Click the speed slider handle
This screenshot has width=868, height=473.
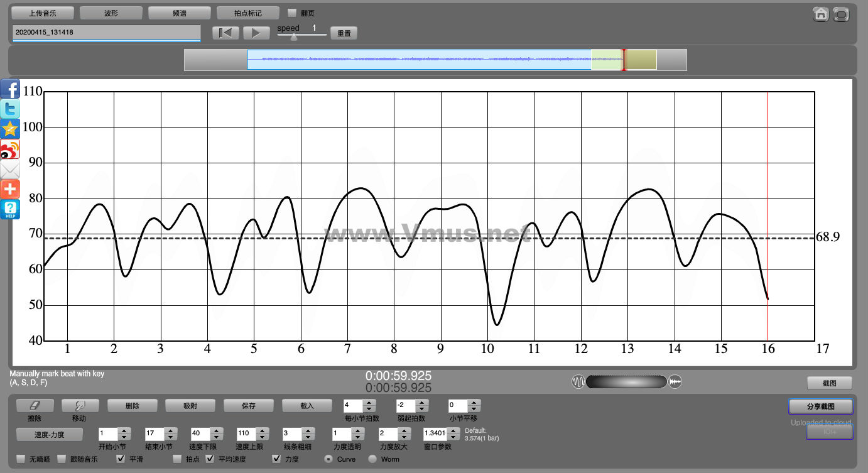click(x=293, y=36)
